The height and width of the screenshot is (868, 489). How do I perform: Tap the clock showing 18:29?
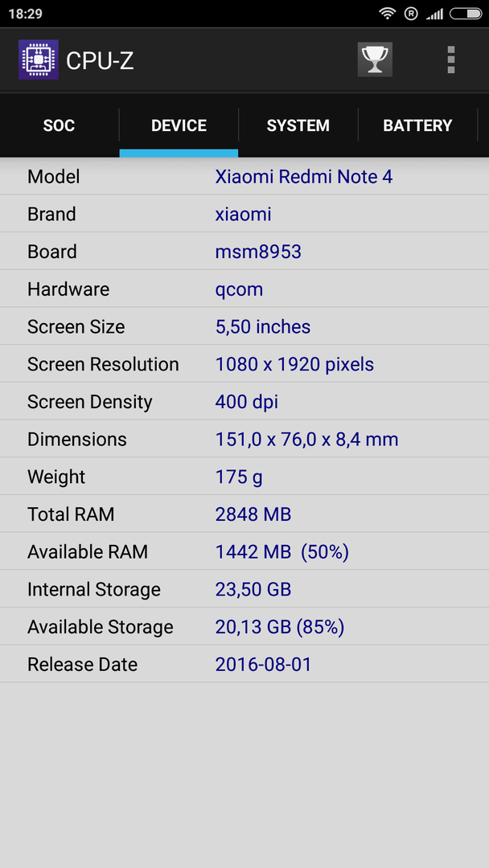point(26,14)
